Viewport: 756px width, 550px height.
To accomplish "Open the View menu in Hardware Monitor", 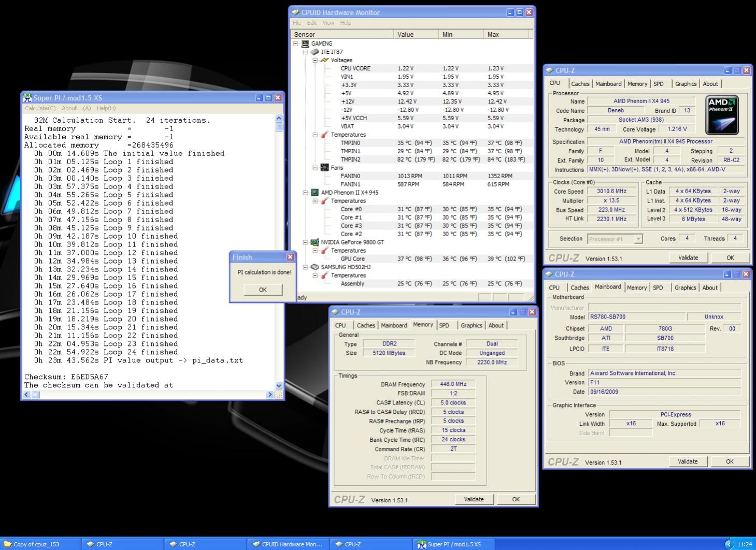I will [x=328, y=23].
